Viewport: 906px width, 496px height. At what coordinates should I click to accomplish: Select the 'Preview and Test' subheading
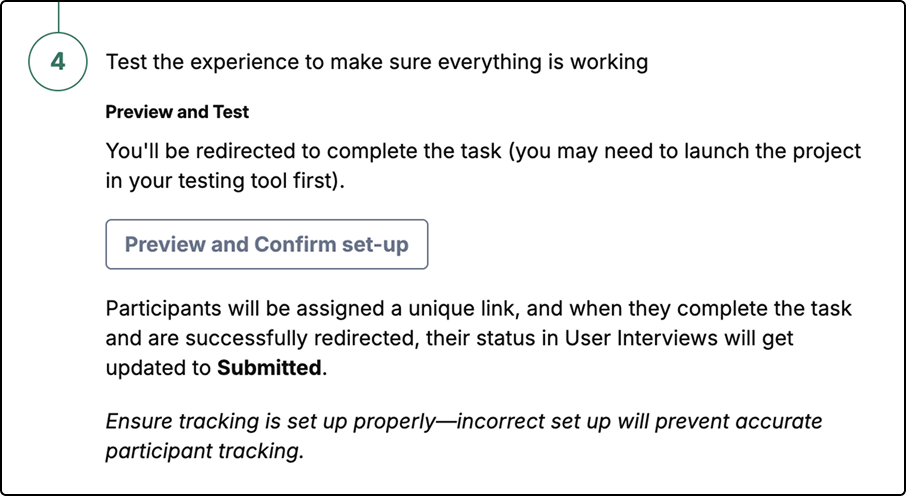tap(177, 112)
